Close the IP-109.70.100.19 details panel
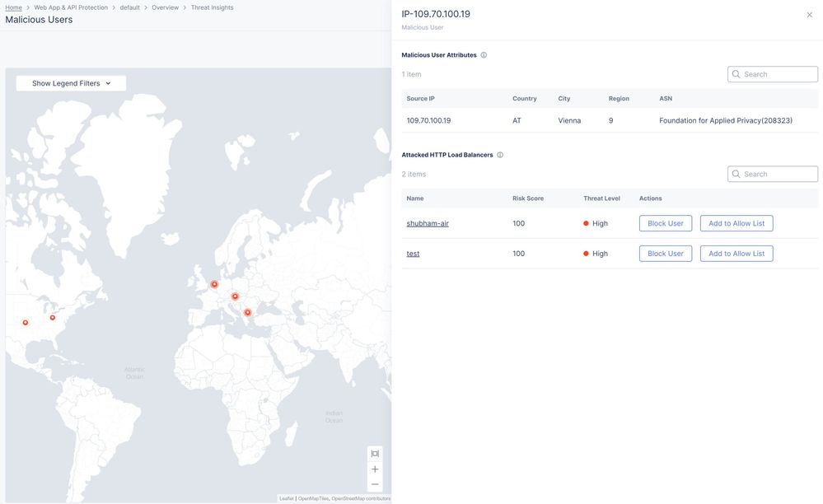This screenshot has width=823, height=504. (809, 15)
